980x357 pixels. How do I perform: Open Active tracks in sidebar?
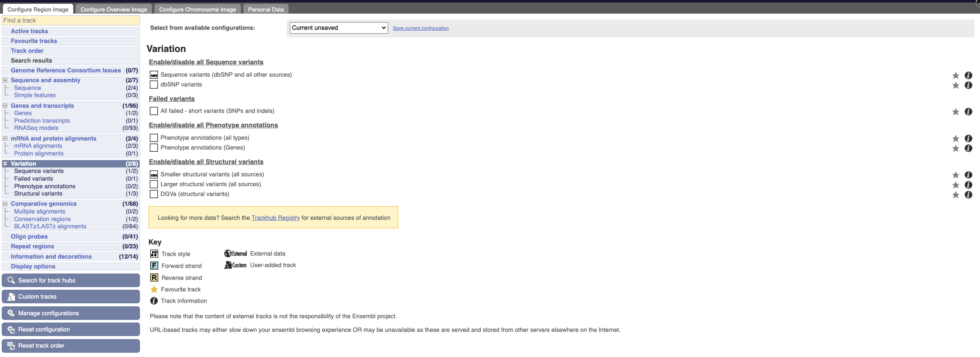coord(29,31)
